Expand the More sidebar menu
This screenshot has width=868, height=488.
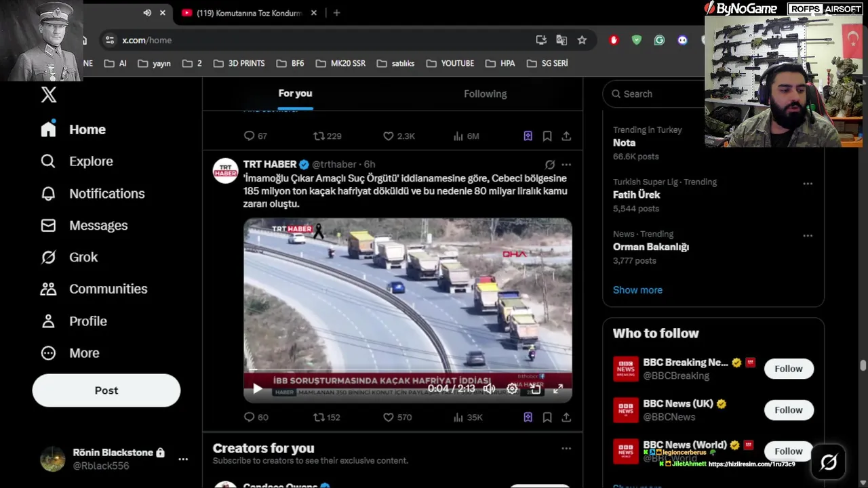70,353
